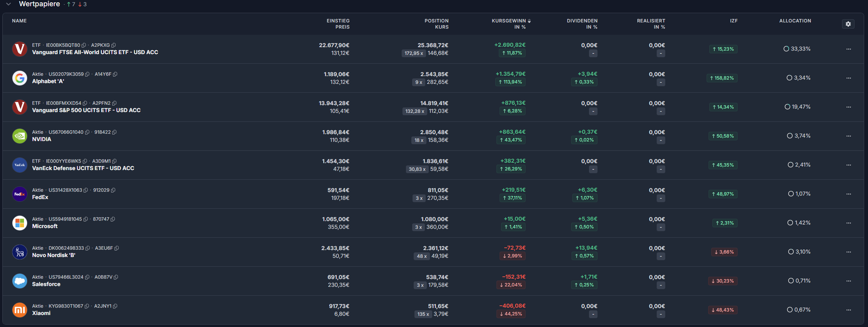Open more options for Vanguard S&P 500 row

point(849,107)
